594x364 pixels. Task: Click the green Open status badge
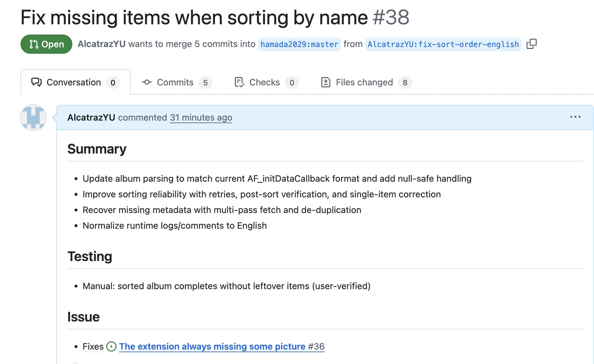(x=46, y=44)
